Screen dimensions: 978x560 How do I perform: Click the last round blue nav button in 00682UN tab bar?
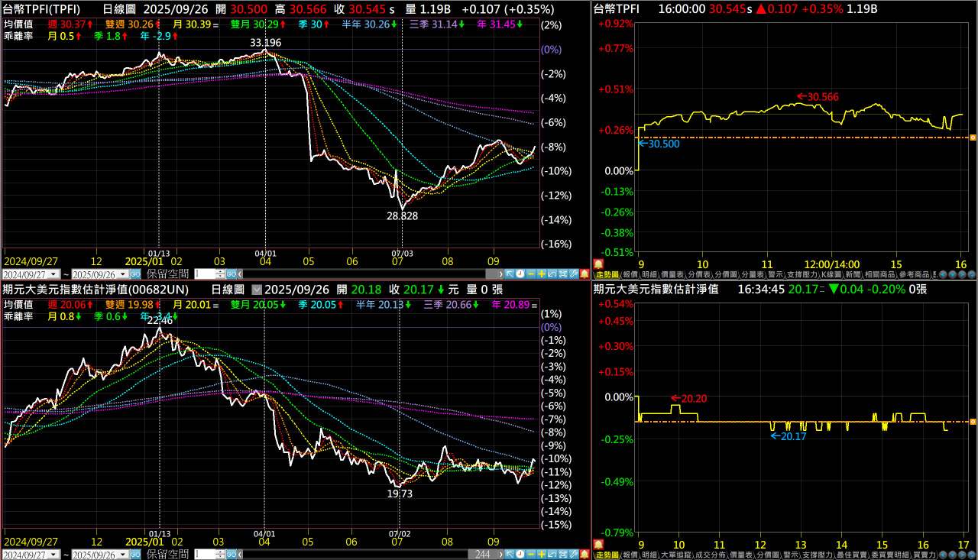(x=970, y=555)
